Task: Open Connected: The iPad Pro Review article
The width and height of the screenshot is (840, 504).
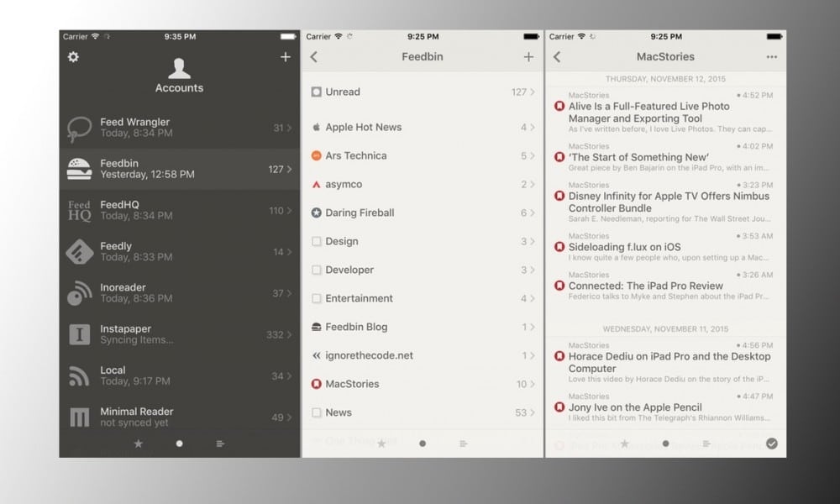Action: point(666,286)
